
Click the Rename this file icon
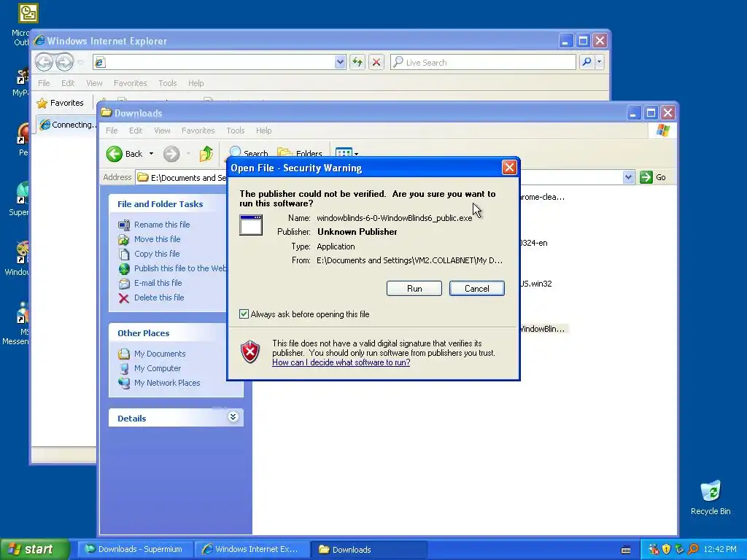pos(124,225)
